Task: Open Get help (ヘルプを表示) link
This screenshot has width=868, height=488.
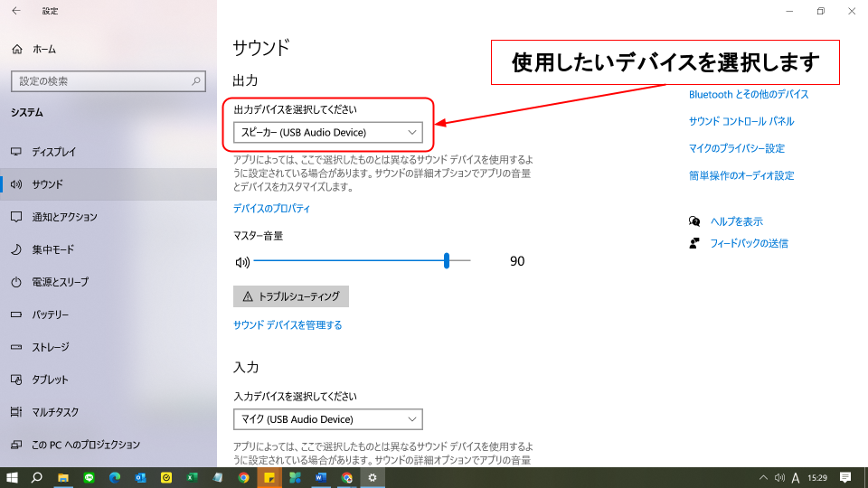Action: coord(736,221)
